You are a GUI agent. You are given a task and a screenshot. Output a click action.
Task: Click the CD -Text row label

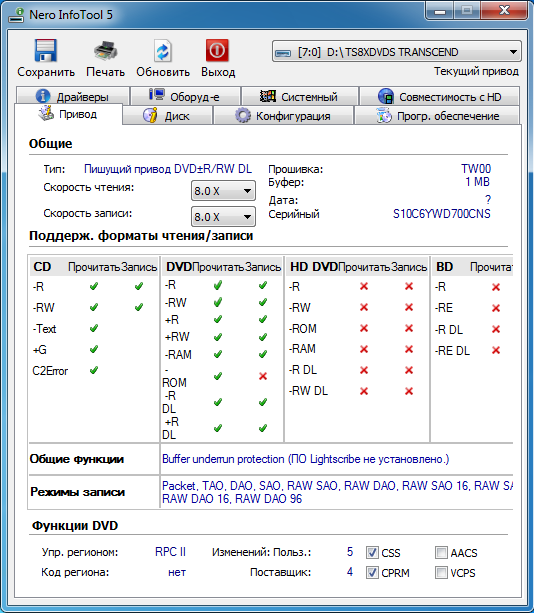click(44, 329)
